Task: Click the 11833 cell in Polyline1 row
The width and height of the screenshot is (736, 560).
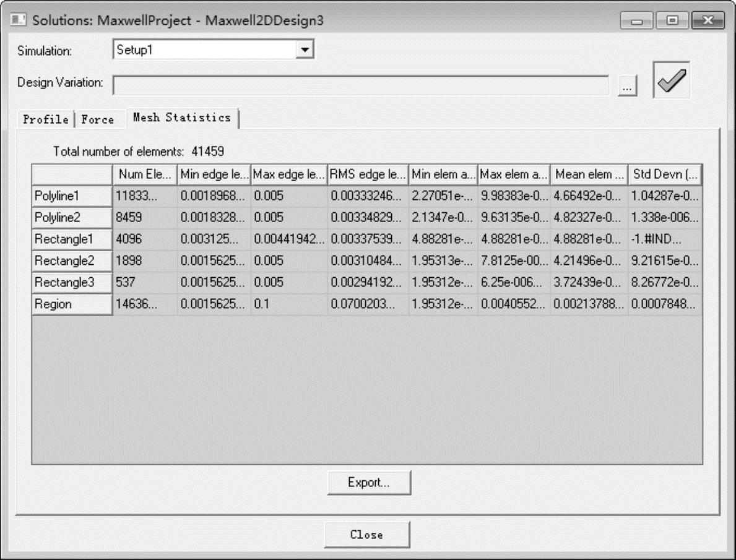Action: [145, 196]
